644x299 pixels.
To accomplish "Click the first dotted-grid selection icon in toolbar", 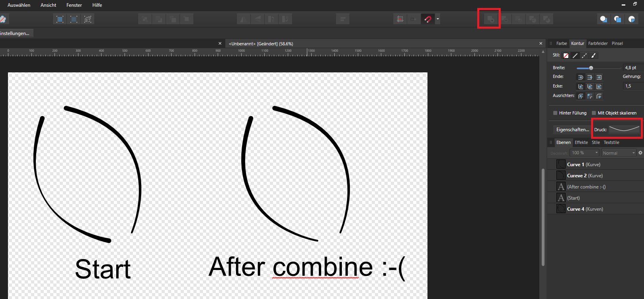I will tap(60, 19).
